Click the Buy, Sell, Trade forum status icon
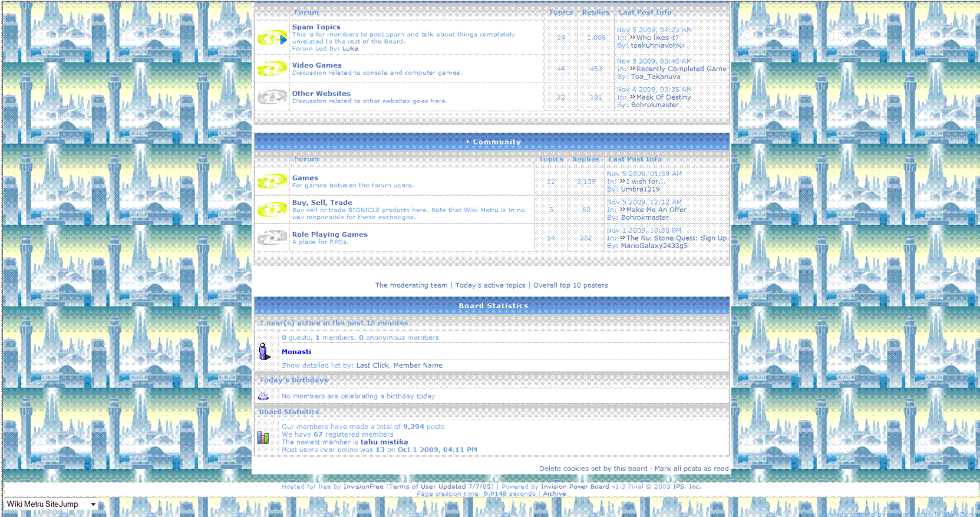The image size is (980, 517). click(x=272, y=210)
